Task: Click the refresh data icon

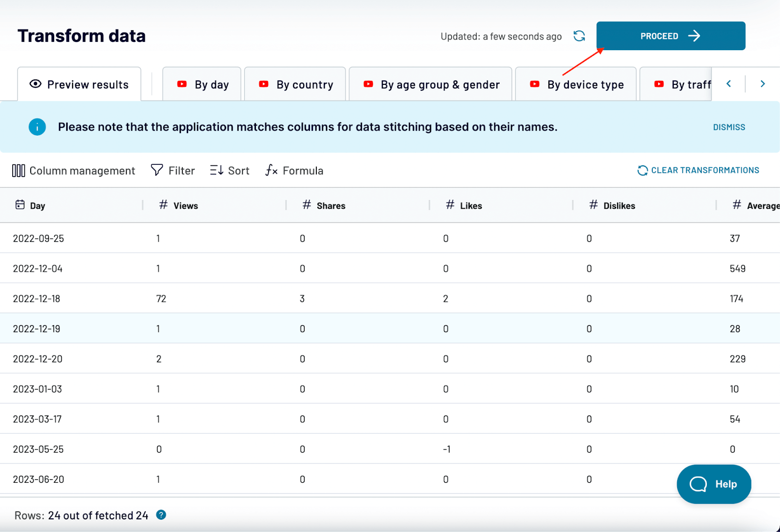Action: (579, 36)
